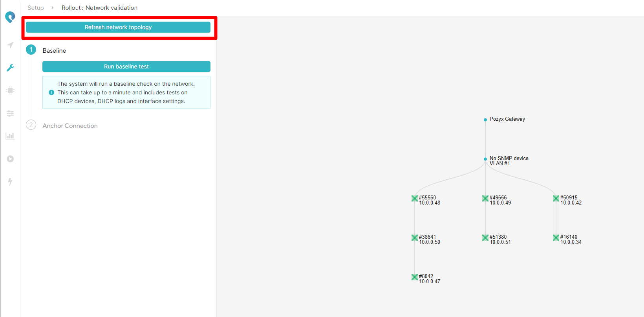Click the Pozyx logo in the sidebar
This screenshot has width=644, height=317.
10,17
